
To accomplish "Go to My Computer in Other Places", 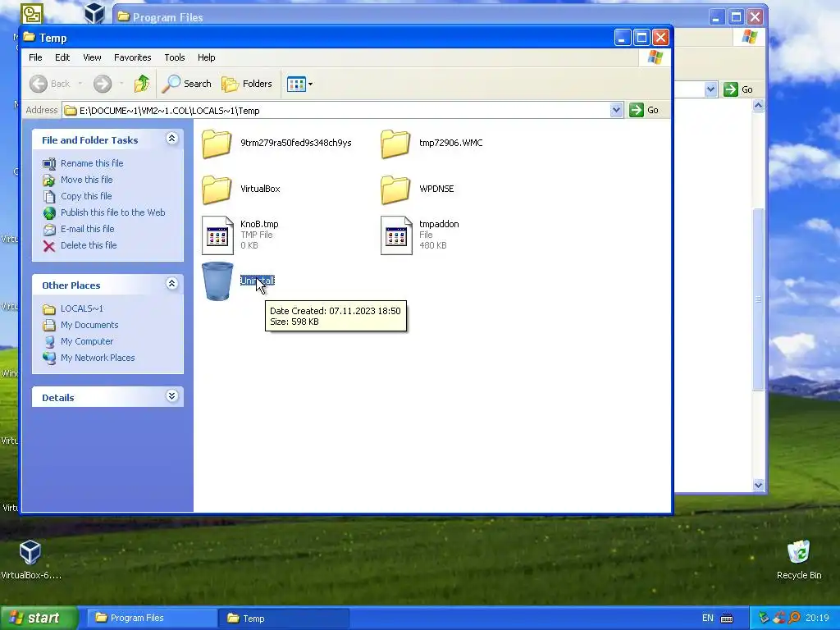I will tap(87, 341).
